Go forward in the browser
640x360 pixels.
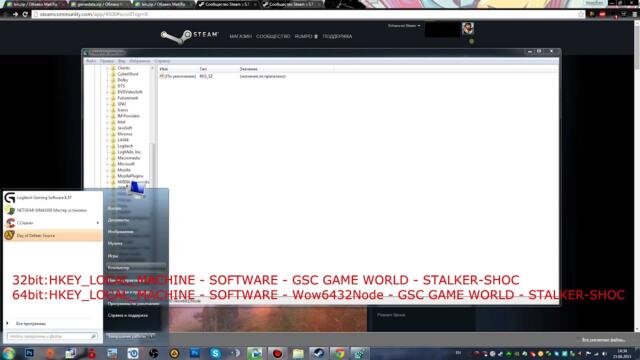pos(15,14)
